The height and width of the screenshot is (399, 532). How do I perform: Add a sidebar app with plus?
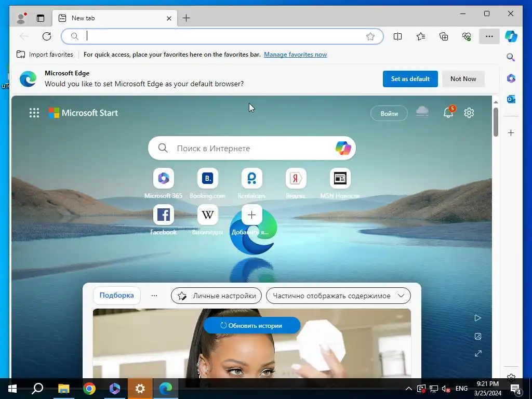click(x=511, y=132)
